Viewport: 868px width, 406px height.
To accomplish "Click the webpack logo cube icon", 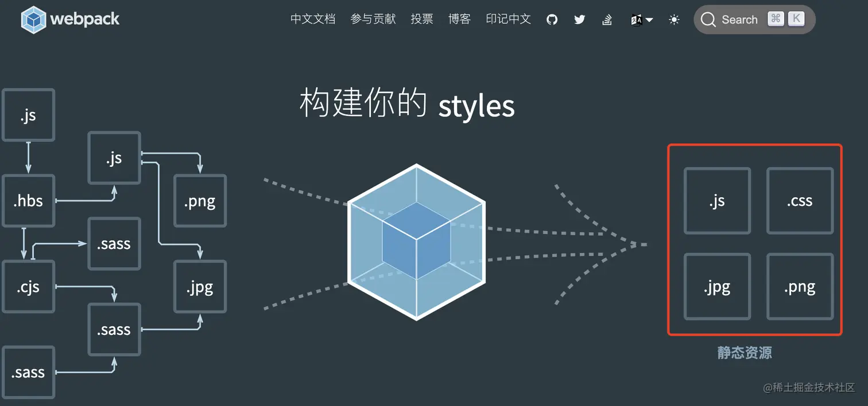I will point(34,19).
